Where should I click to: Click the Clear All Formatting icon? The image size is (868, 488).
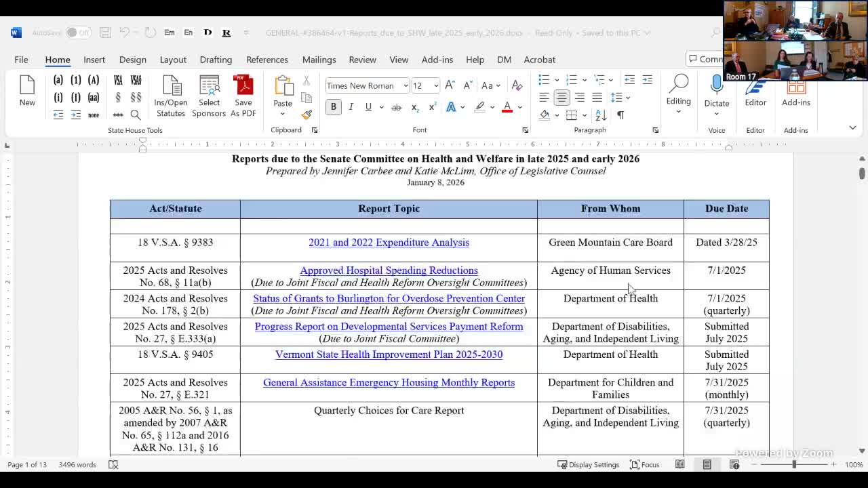(x=517, y=85)
